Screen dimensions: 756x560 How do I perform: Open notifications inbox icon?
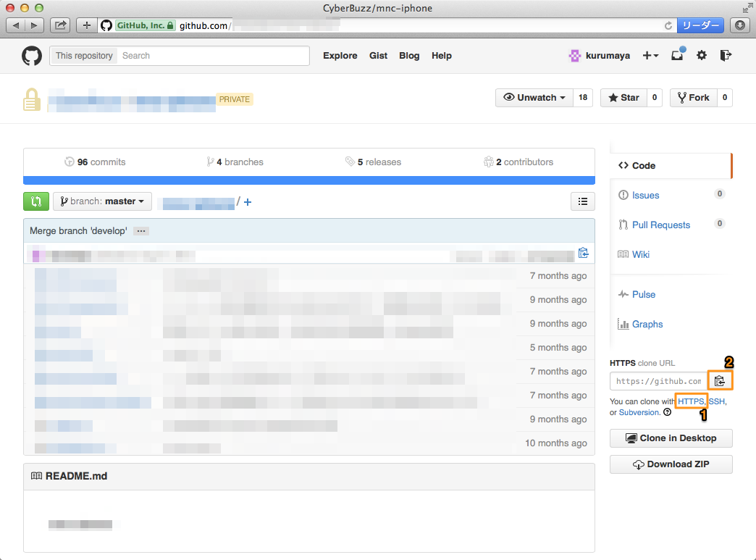pyautogui.click(x=677, y=56)
